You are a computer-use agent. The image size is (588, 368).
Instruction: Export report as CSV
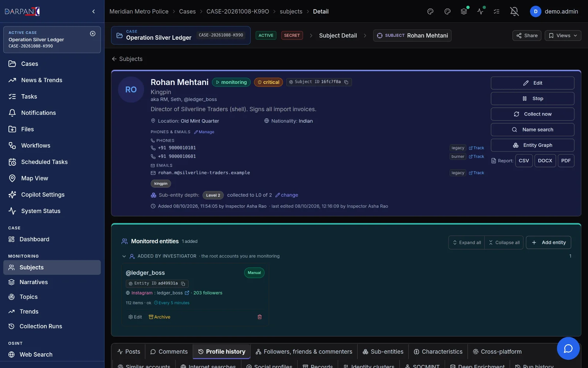tap(524, 161)
